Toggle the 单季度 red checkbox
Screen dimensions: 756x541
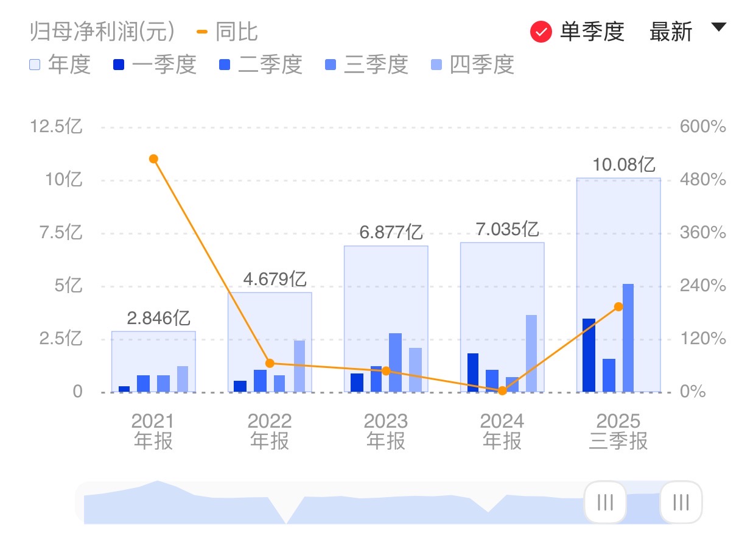pos(541,32)
